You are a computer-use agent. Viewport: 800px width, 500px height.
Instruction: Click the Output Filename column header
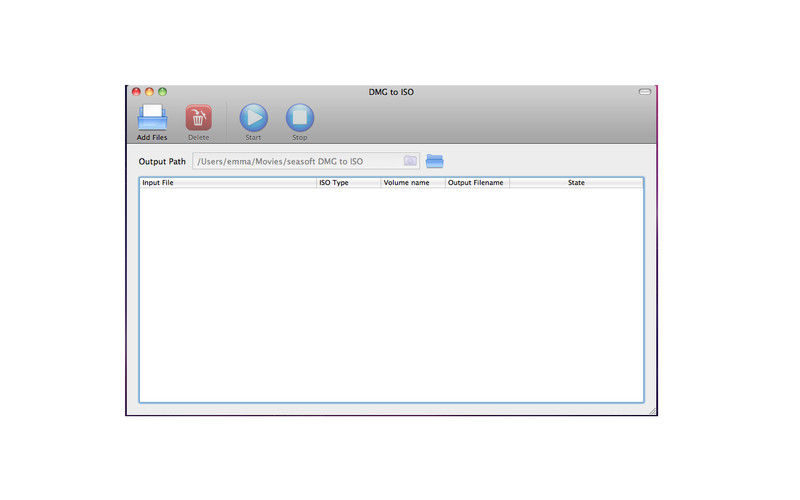[x=477, y=183]
